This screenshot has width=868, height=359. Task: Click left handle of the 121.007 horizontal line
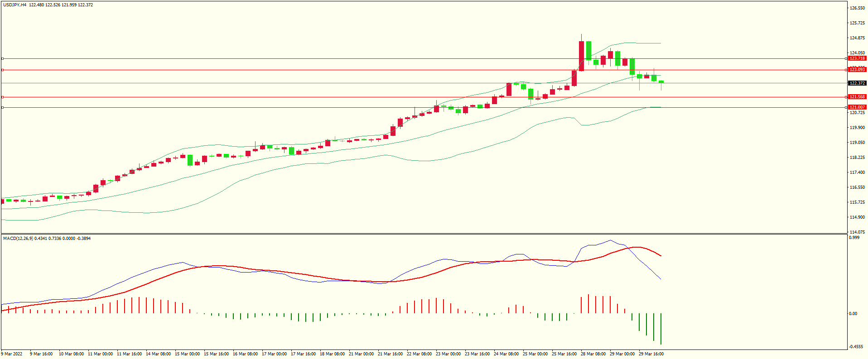click(2, 107)
